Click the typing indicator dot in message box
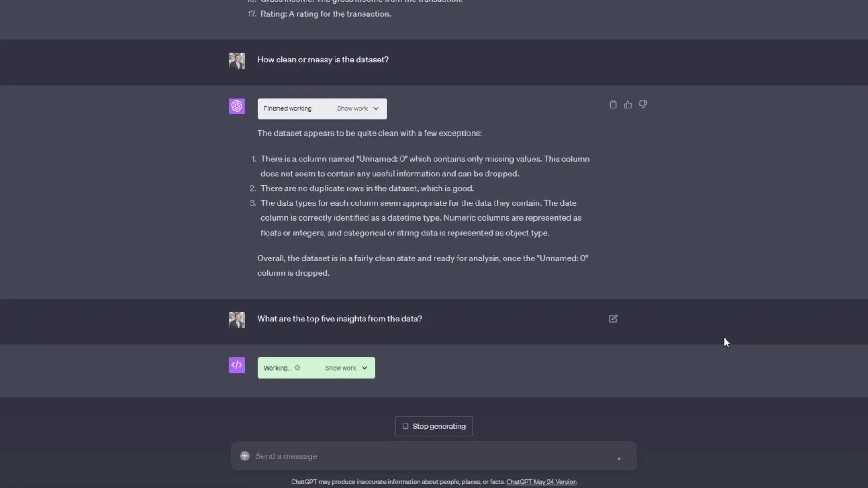Viewport: 868px width, 488px height. coord(619,459)
